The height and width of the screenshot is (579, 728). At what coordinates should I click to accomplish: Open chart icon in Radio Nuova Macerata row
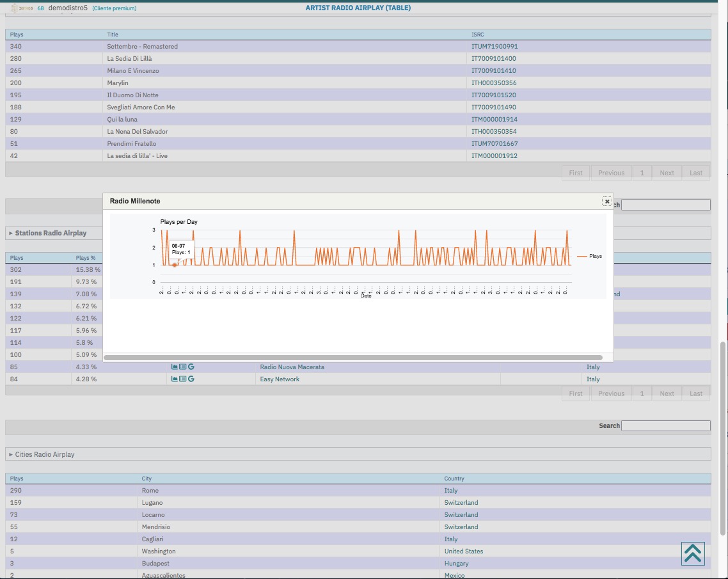[175, 367]
